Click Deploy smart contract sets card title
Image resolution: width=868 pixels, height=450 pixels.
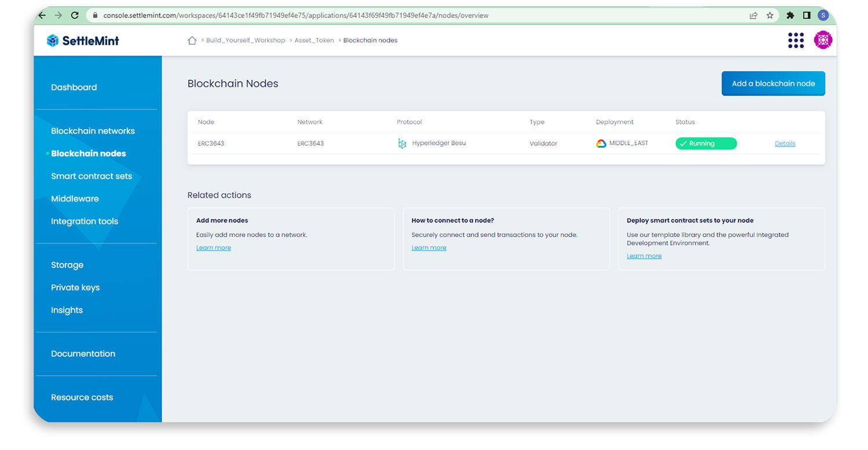[690, 221]
